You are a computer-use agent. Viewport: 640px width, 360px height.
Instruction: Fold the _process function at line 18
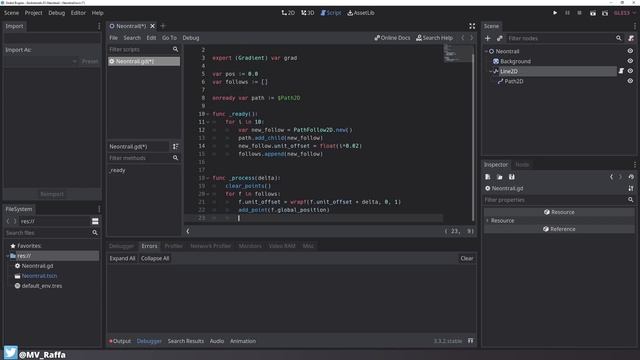[208, 178]
